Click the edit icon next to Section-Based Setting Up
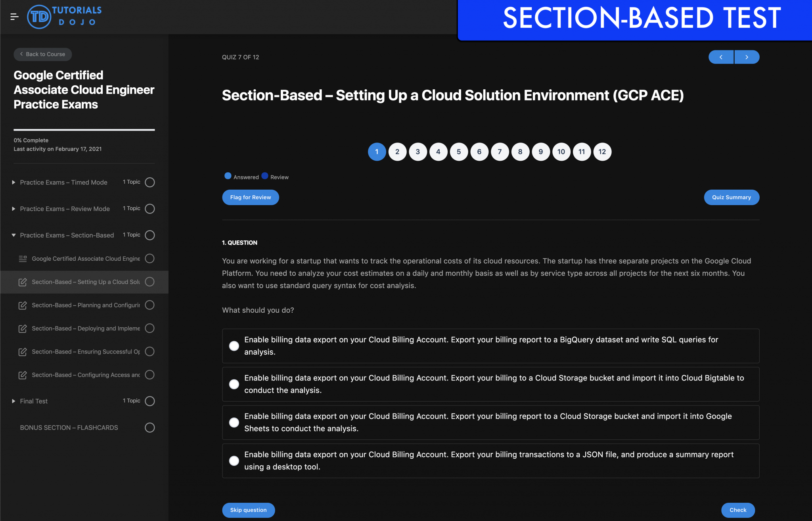Viewport: 812px width, 521px height. (x=22, y=281)
